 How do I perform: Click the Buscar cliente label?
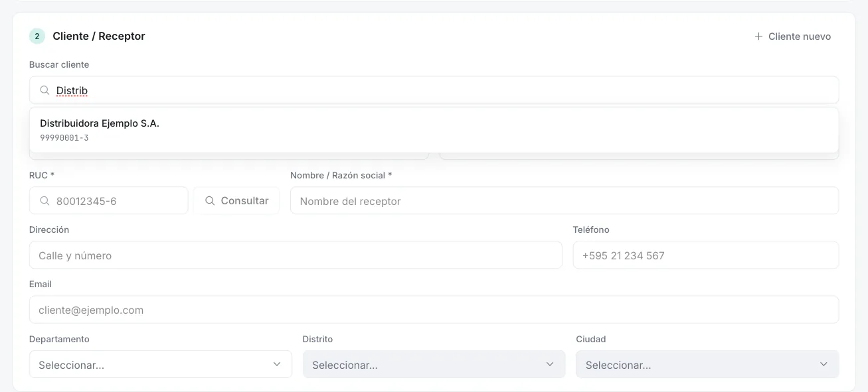59,64
